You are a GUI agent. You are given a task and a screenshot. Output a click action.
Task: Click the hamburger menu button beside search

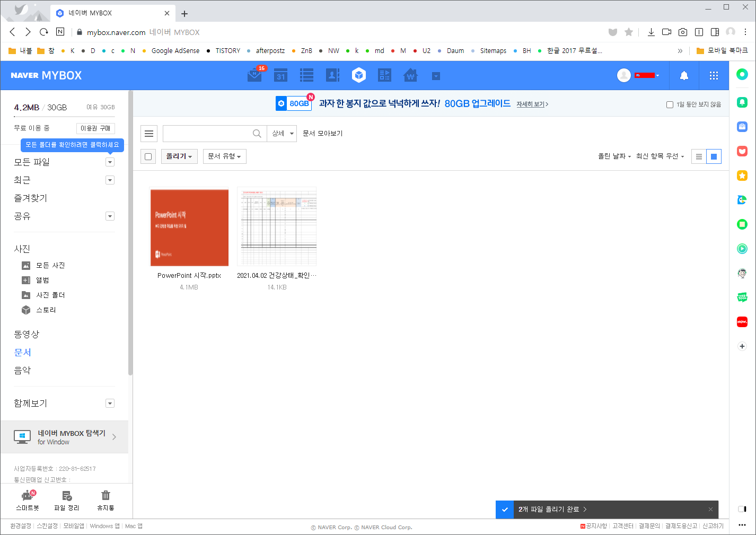(x=149, y=134)
